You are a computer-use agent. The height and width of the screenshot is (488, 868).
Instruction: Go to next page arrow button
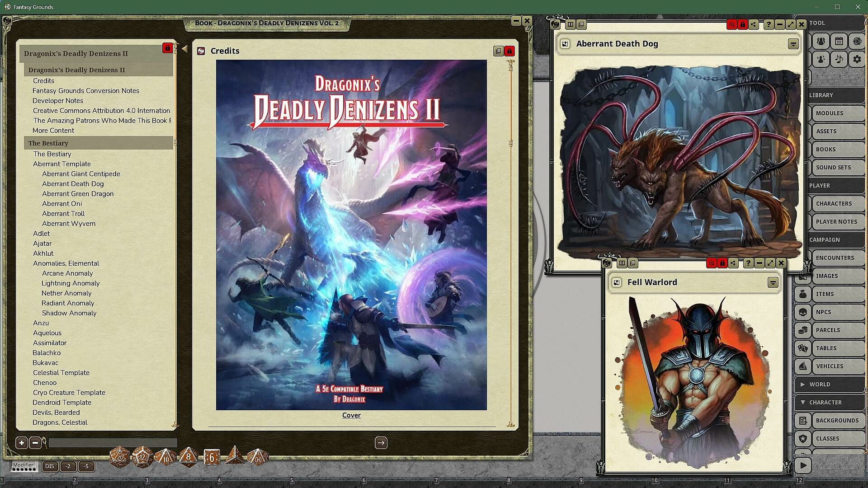(x=381, y=443)
